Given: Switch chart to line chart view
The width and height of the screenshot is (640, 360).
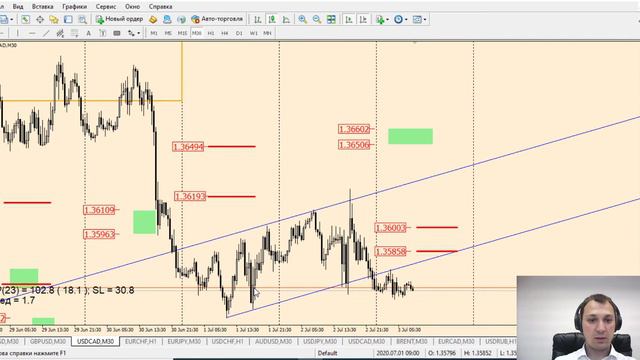Looking at the screenshot, I should pos(286,19).
